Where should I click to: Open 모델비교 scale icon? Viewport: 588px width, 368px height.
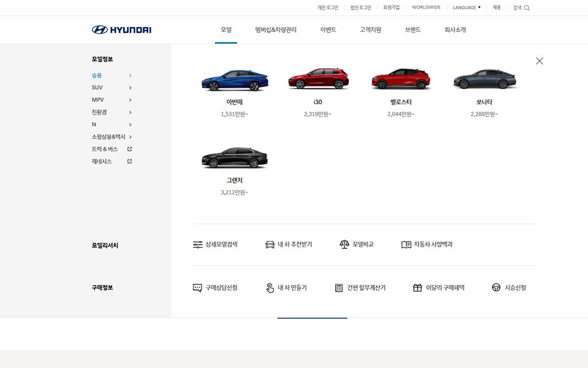click(x=344, y=245)
